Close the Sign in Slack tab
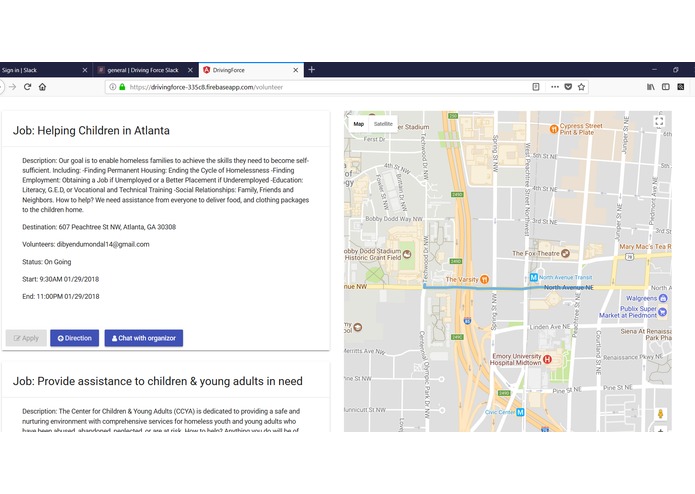Viewport: 695px width, 494px height. (x=85, y=70)
